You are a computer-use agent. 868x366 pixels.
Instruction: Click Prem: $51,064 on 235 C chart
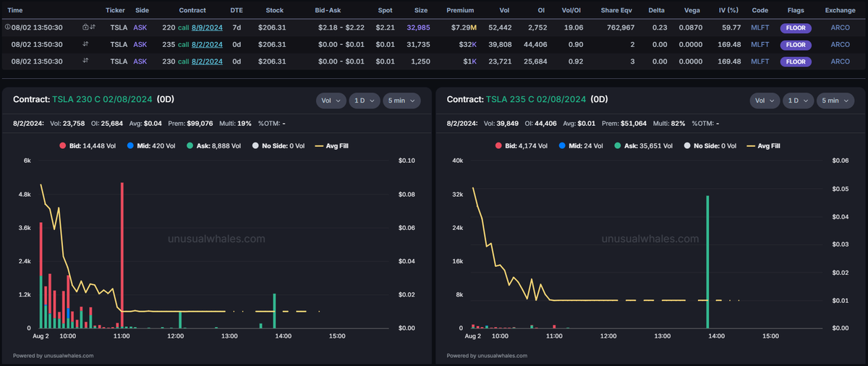624,124
